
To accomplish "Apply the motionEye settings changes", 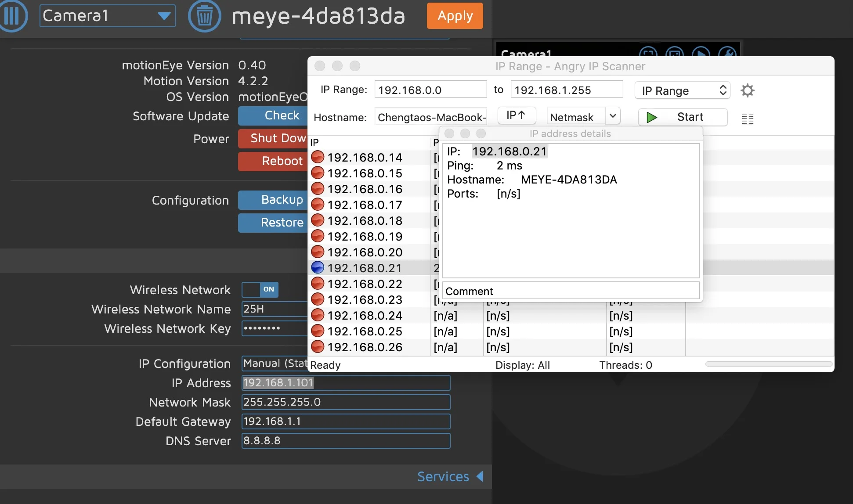I will click(x=455, y=16).
